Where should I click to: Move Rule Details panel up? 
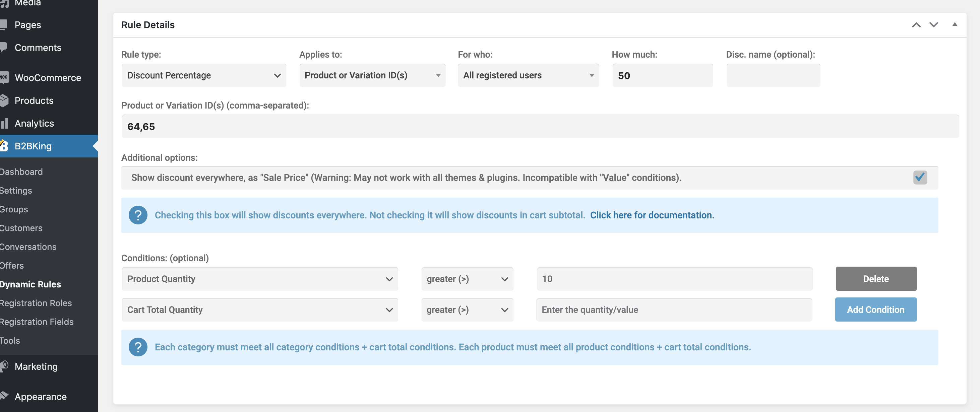coord(916,25)
